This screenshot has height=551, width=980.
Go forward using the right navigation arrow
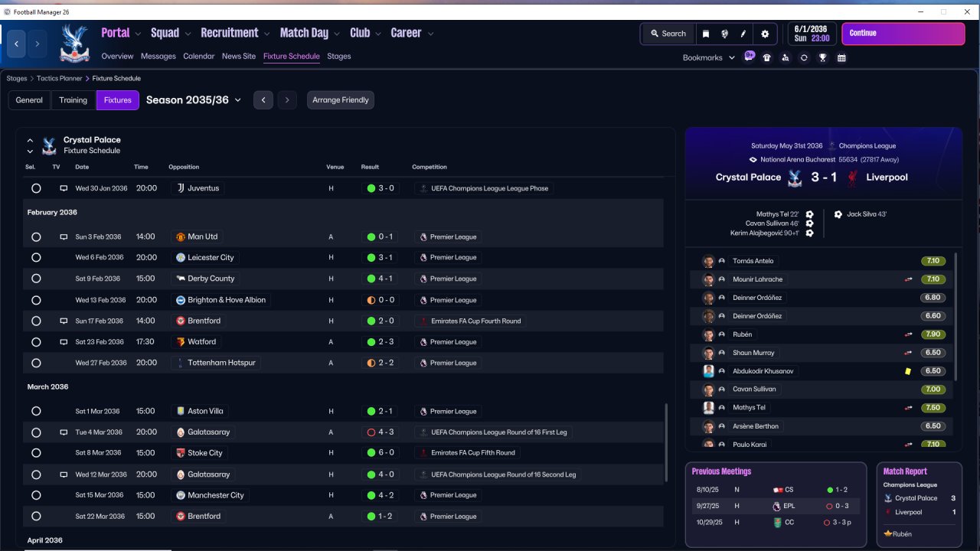point(37,44)
